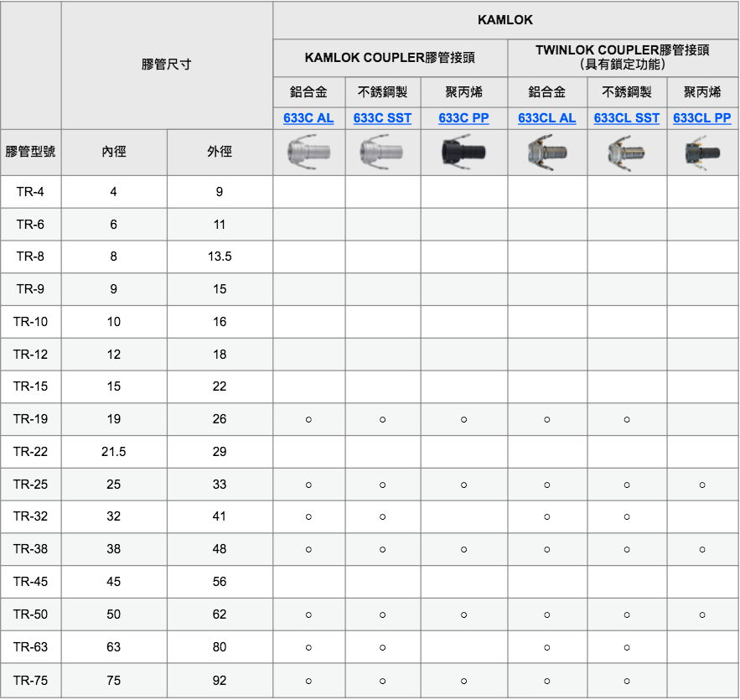
Task: Click the TR-32 circle under 633C SST
Action: pyautogui.click(x=383, y=517)
